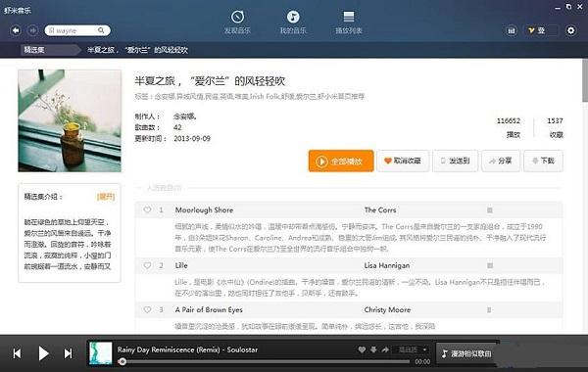Viewport: 588px width, 372px height.
Task: Click 取消收藏 to unfavorite the collection
Action: (403, 161)
